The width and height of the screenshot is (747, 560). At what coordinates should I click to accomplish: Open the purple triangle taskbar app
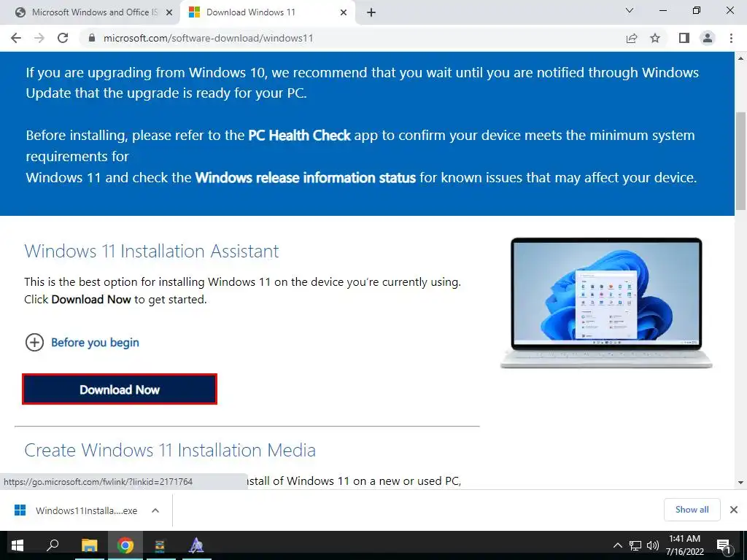(196, 545)
